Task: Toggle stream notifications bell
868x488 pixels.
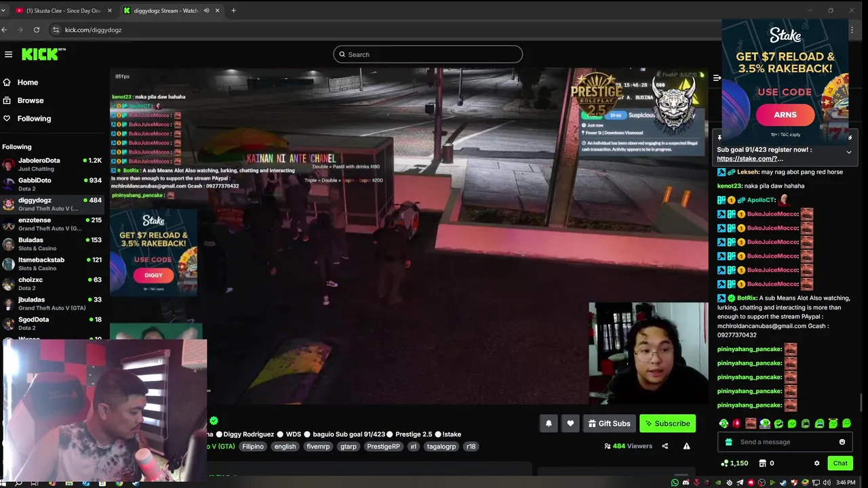Action: 549,424
